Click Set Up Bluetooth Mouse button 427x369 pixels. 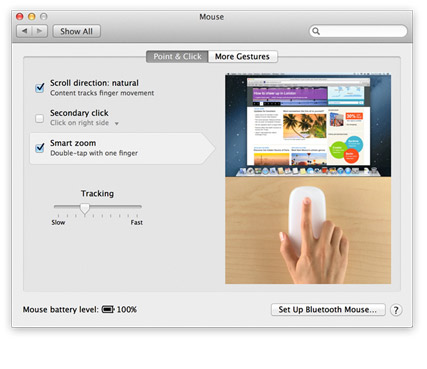(x=328, y=310)
